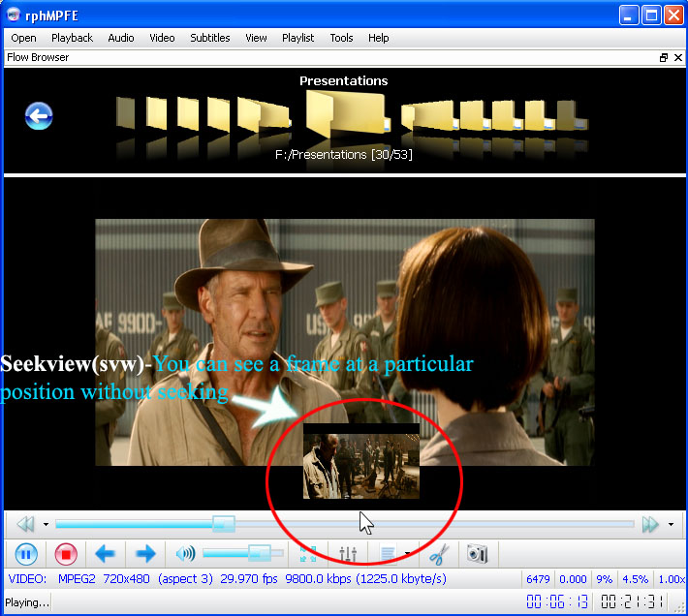
Task: Click the 1.00x speed indicator
Action: (x=672, y=579)
